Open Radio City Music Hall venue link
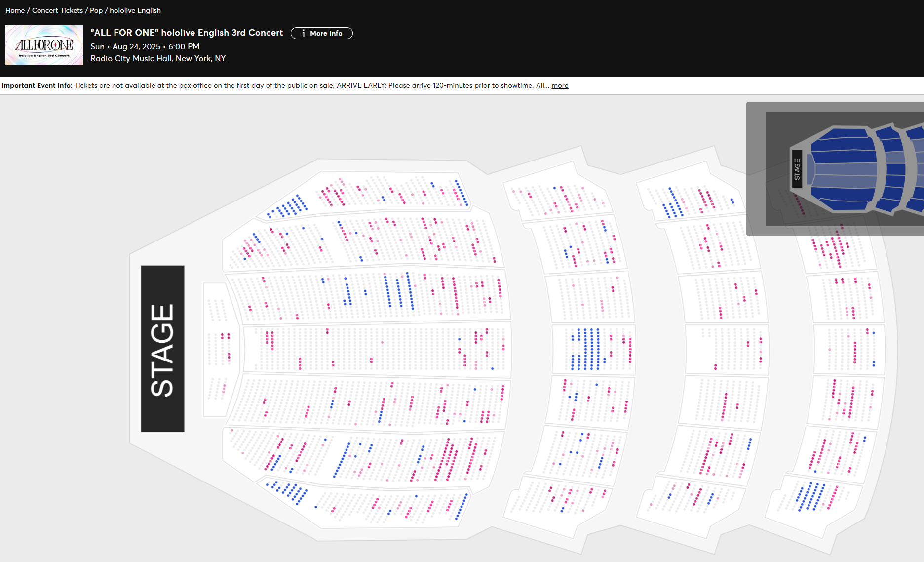Viewport: 924px width, 562px height. pos(158,58)
